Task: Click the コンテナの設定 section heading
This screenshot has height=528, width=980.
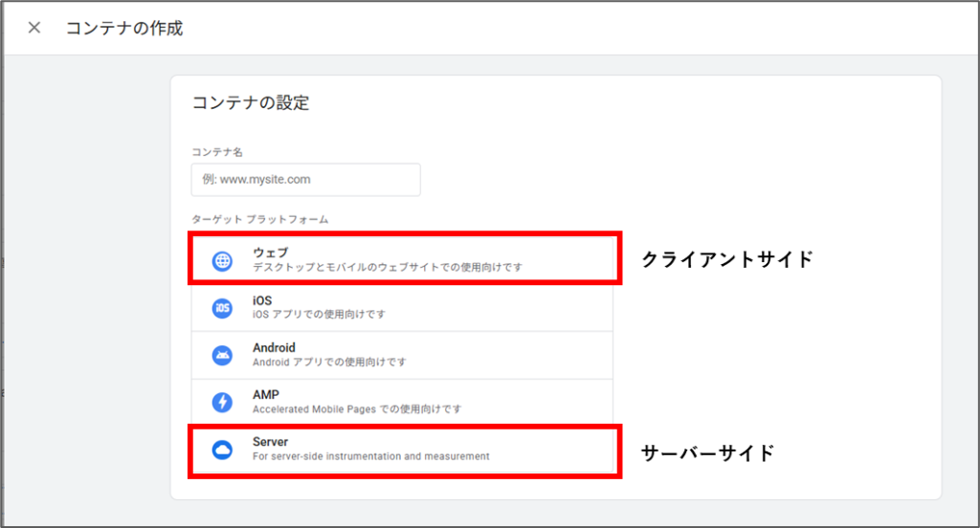Action: pyautogui.click(x=251, y=103)
